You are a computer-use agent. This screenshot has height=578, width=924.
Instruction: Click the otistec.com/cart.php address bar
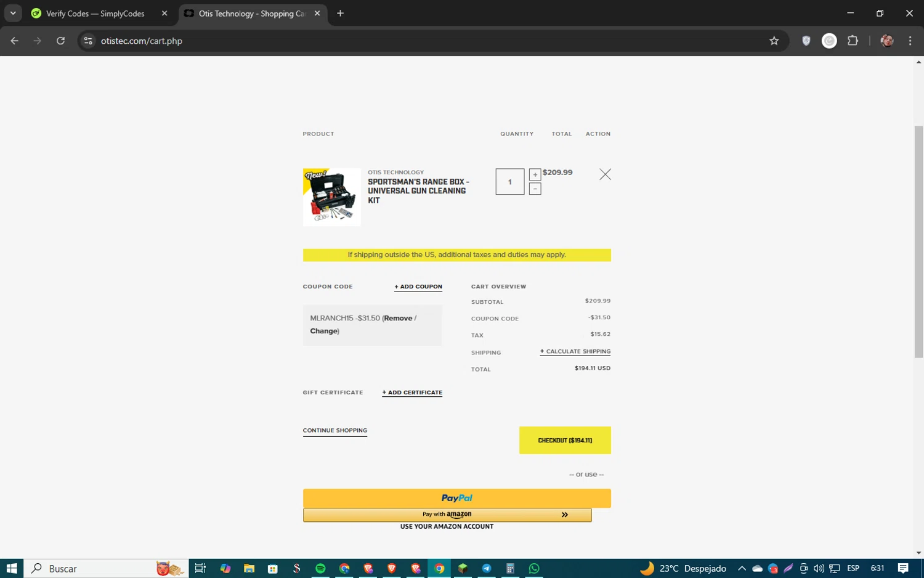pyautogui.click(x=431, y=41)
